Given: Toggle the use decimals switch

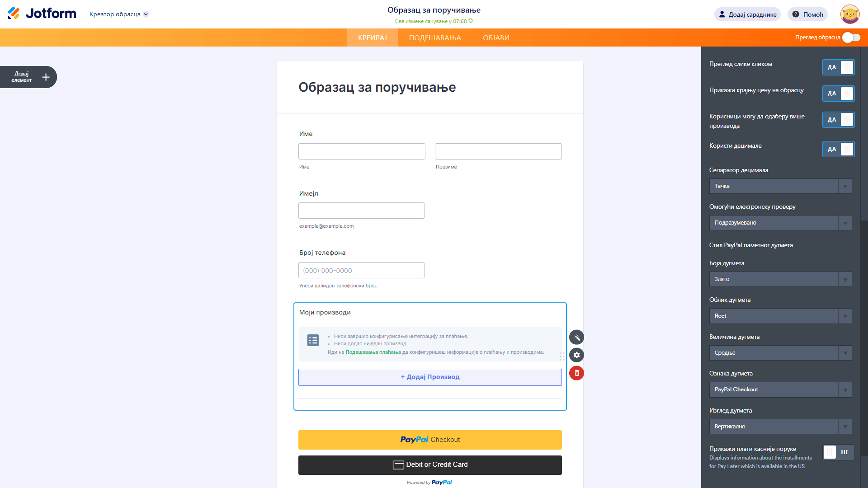Looking at the screenshot, I should [838, 149].
